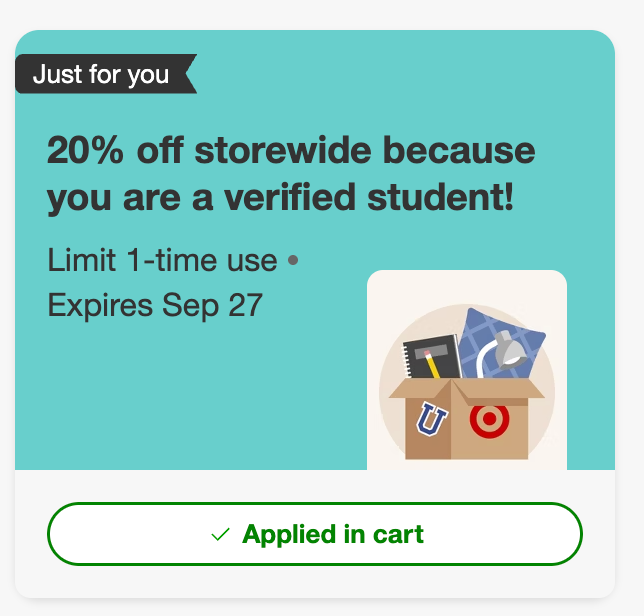The height and width of the screenshot is (616, 644).
Task: Click the notched tail of ribbon badge
Action: pyautogui.click(x=191, y=74)
